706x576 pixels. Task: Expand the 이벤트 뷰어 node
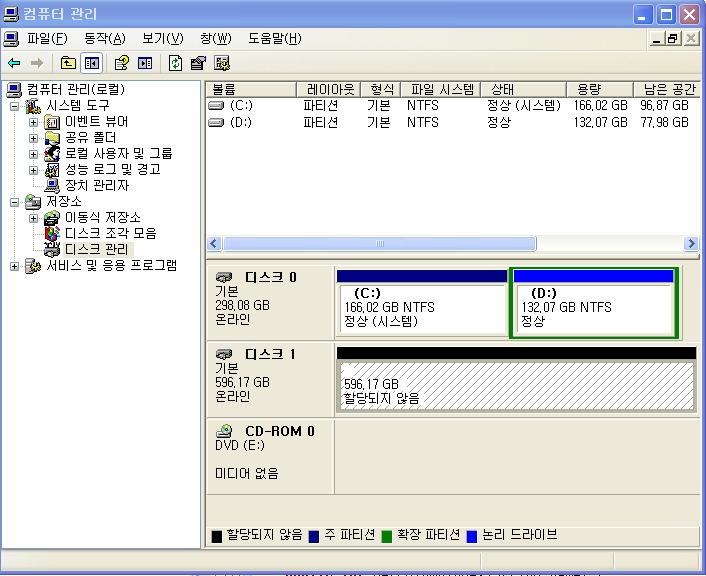pos(33,122)
